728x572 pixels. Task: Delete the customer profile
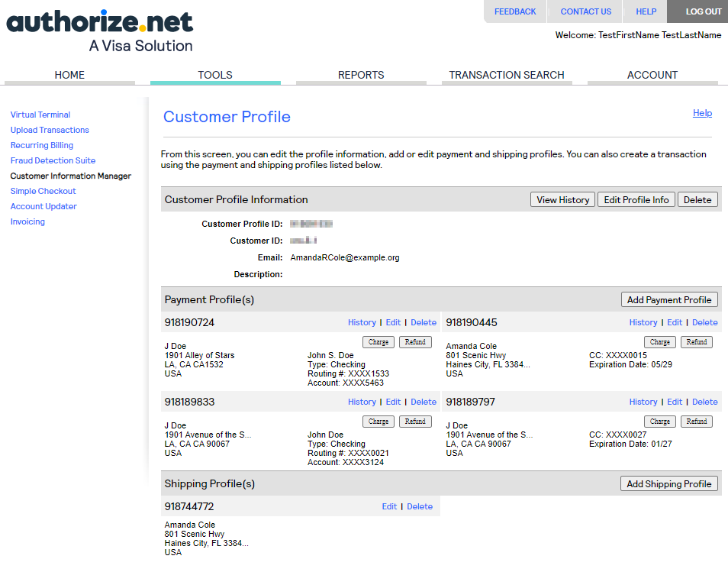[697, 200]
